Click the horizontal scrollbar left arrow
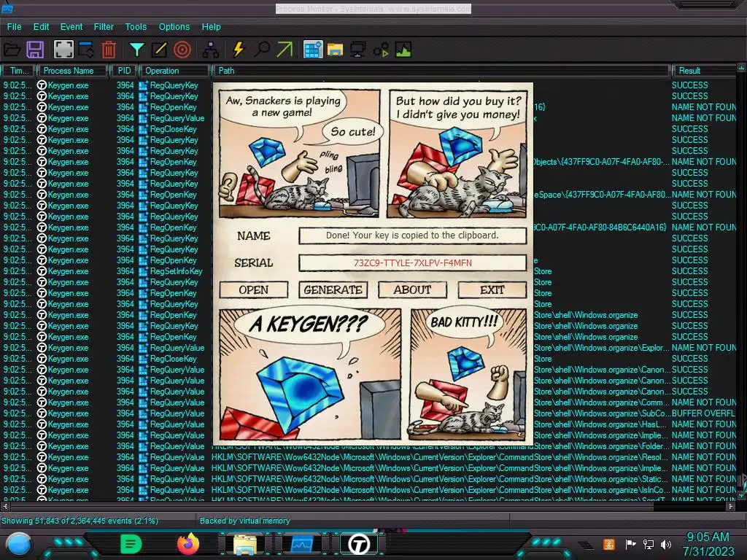 coord(5,507)
